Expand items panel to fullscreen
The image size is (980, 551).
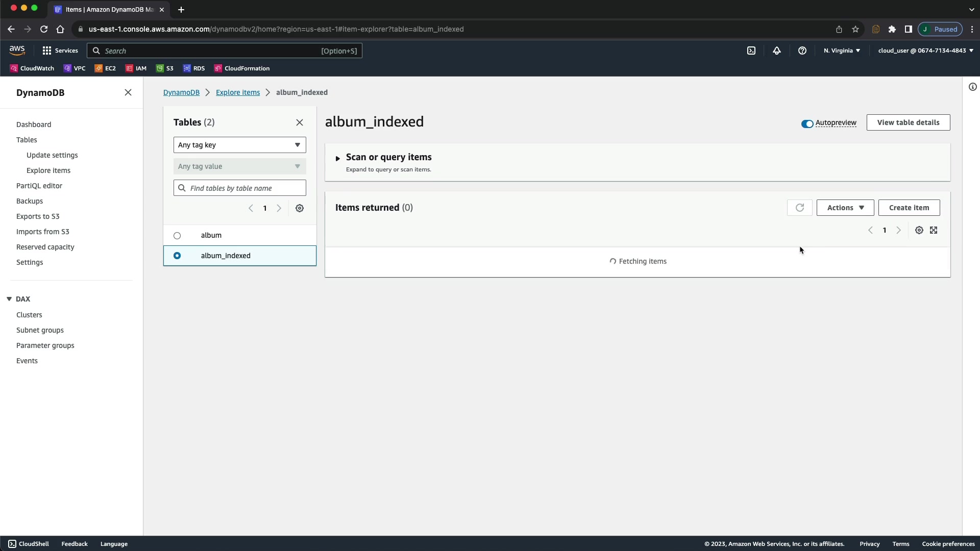(x=934, y=230)
